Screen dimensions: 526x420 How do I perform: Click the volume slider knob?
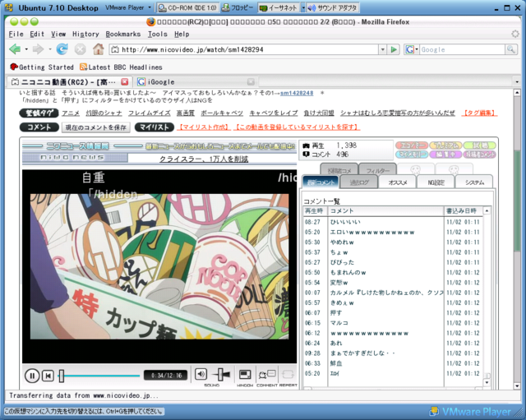[x=221, y=374]
